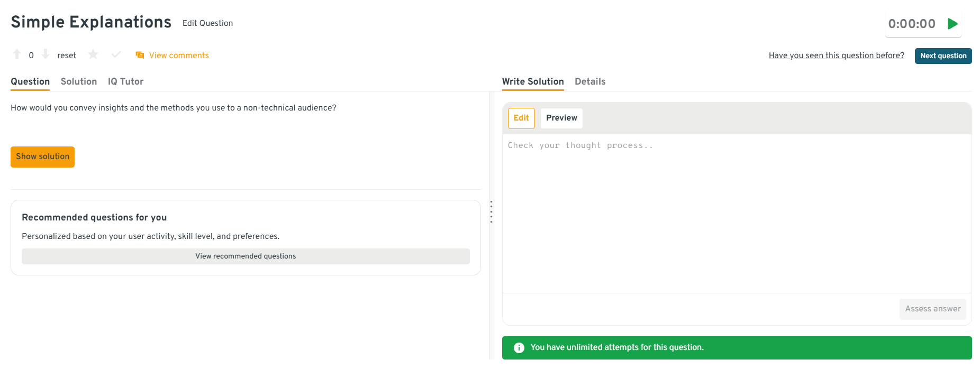Switch editor to Preview mode
Viewport: 980px width, 378px height.
click(x=561, y=118)
